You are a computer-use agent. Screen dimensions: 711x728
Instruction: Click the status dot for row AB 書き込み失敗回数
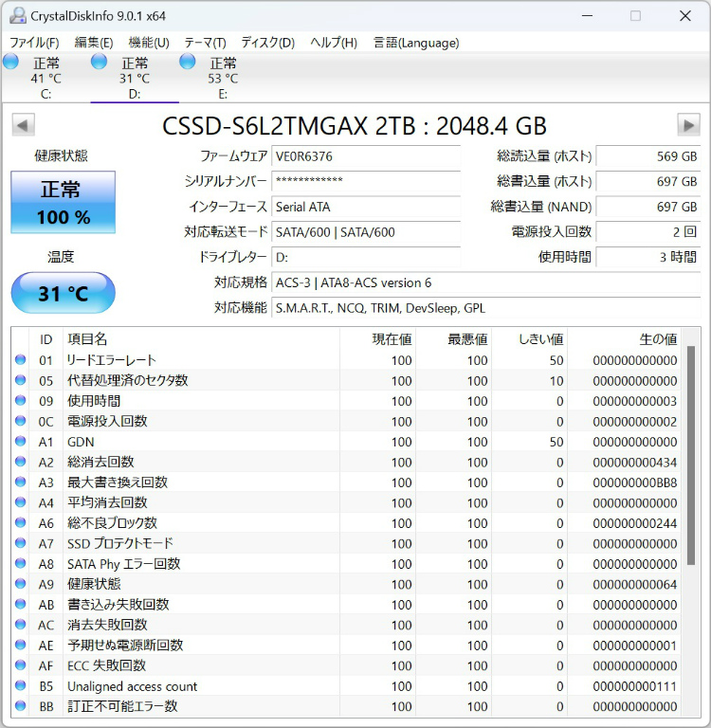tap(21, 604)
